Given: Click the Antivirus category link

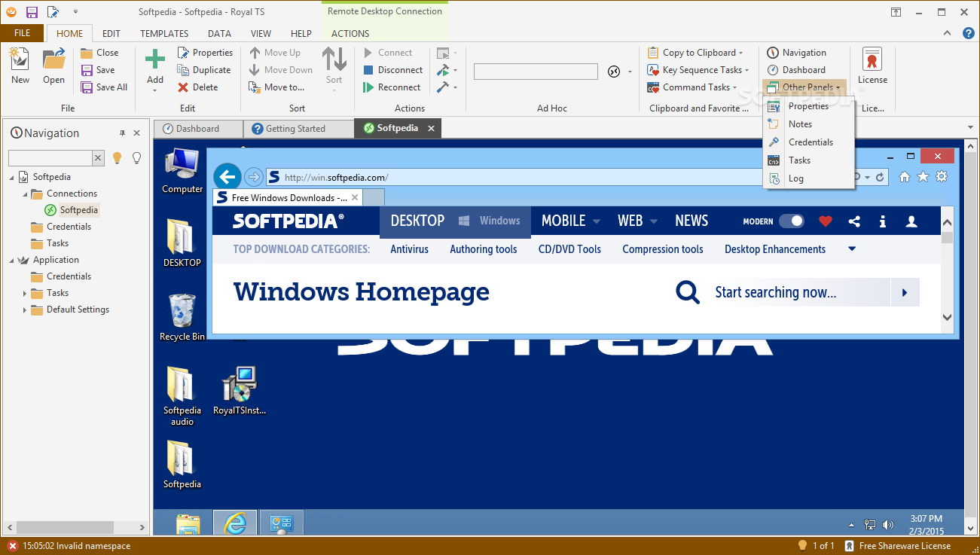Looking at the screenshot, I should [409, 249].
